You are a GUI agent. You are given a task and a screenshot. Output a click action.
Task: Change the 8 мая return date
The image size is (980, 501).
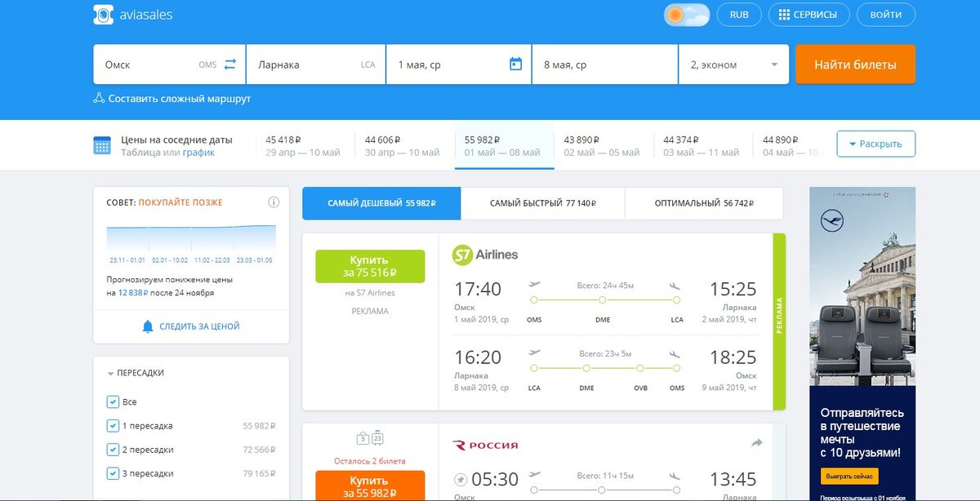(x=605, y=64)
